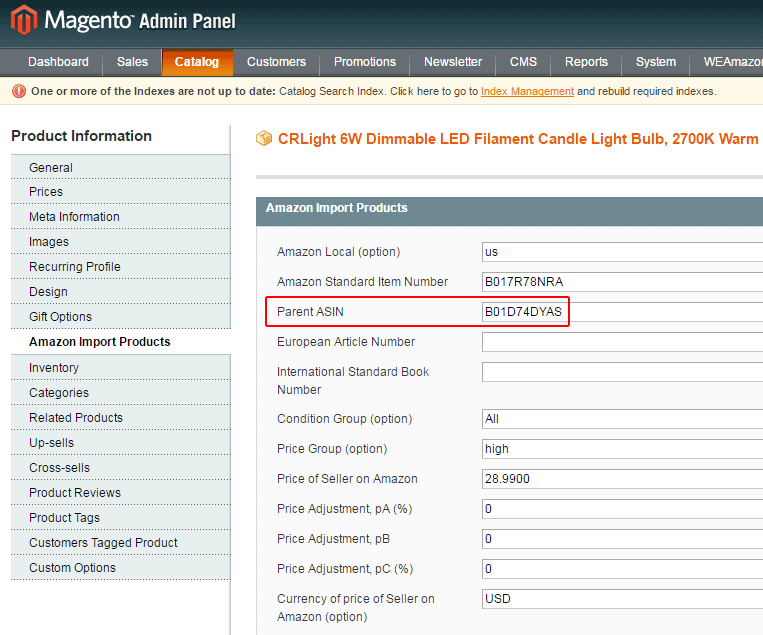This screenshot has width=763, height=635.
Task: Open the Promotions menu
Action: [365, 62]
